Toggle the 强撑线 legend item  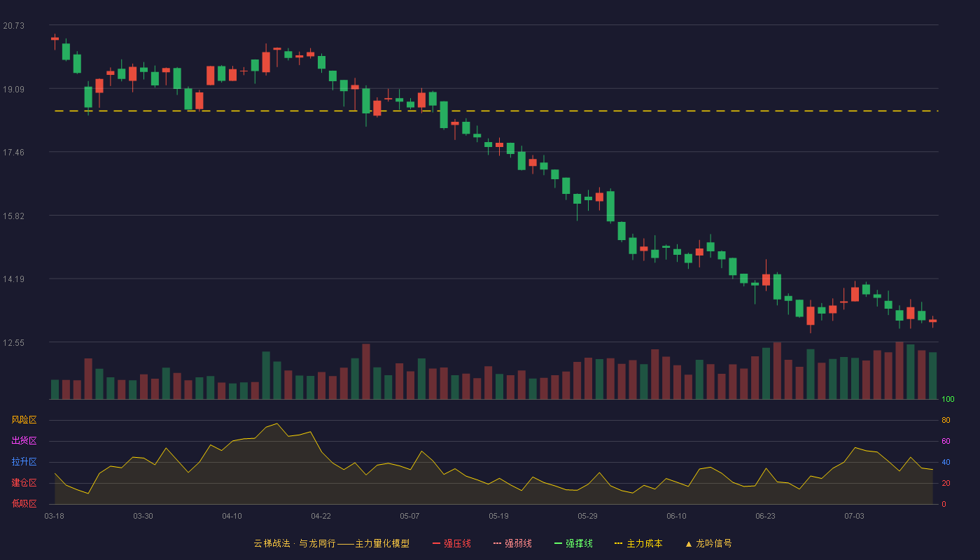tap(573, 543)
